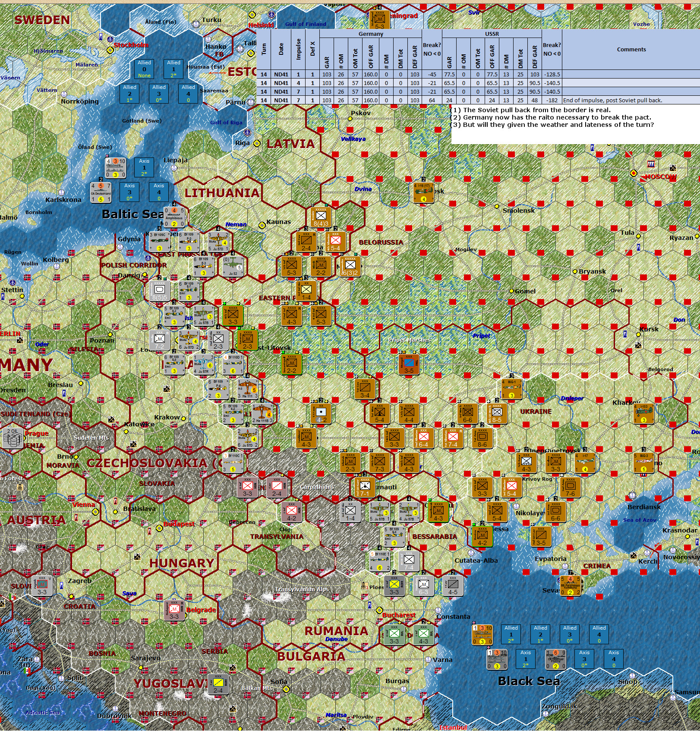Select the 2 OIL counter near Prague

pos(13,438)
